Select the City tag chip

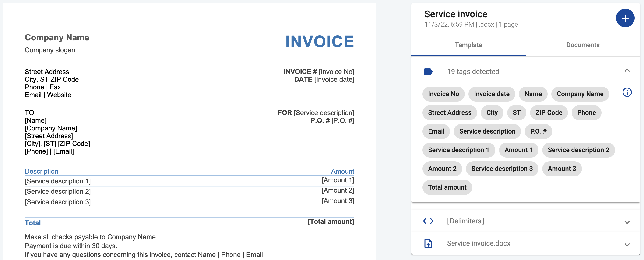(x=492, y=113)
